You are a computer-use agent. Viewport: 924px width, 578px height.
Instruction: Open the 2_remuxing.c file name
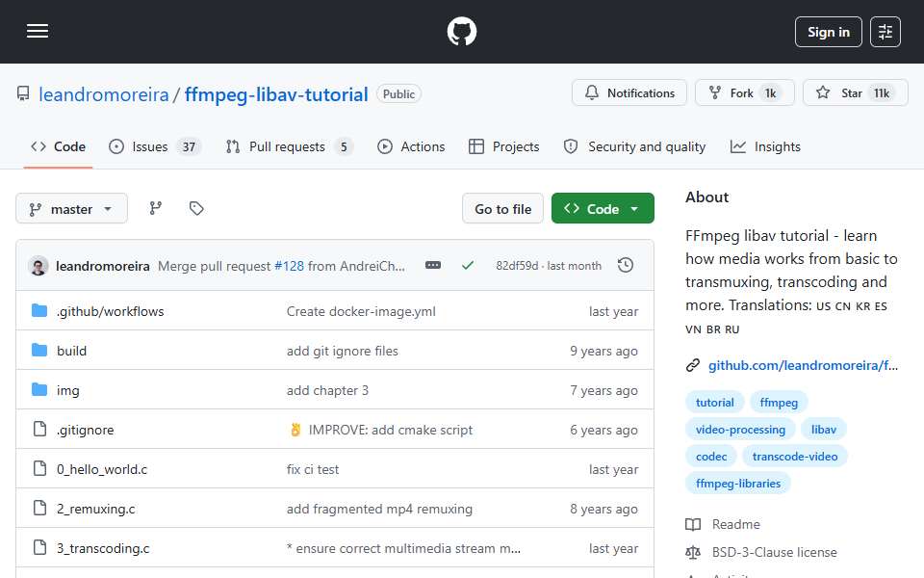(96, 509)
